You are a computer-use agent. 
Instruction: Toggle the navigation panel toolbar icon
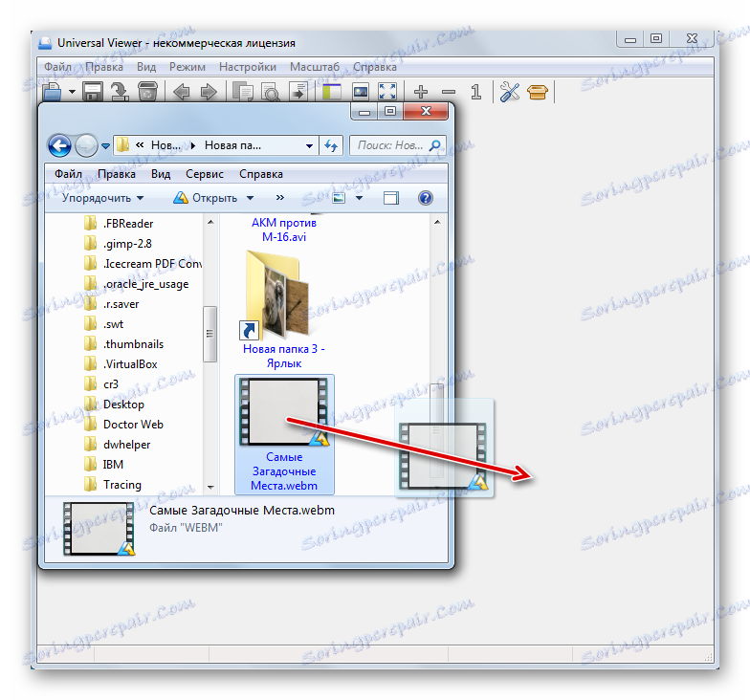(x=331, y=92)
